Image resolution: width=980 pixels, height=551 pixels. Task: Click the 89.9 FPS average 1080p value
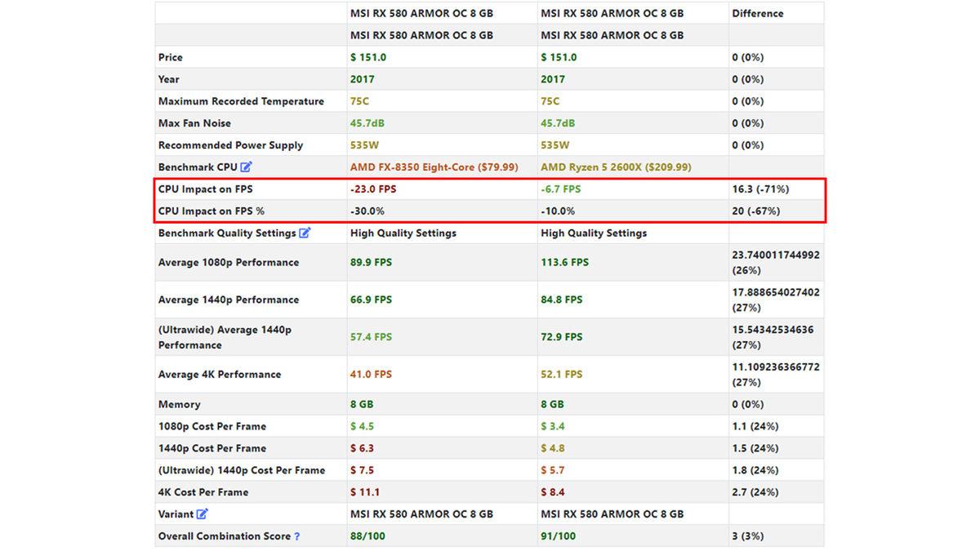click(371, 262)
